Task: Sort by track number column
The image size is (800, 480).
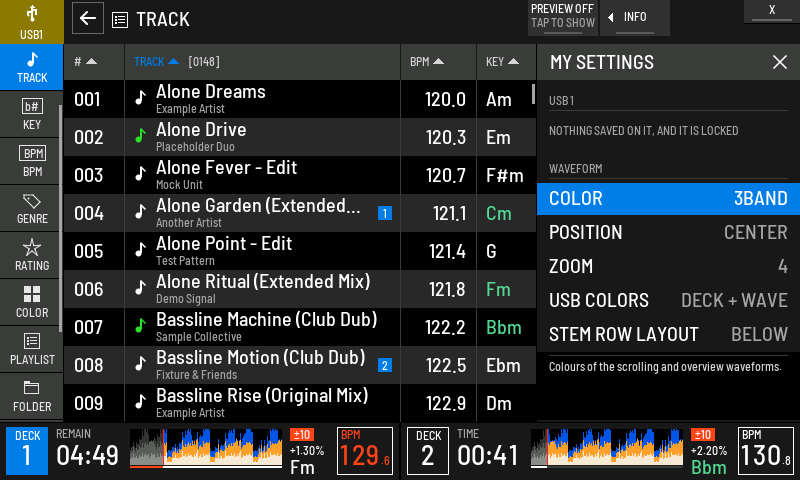Action: pyautogui.click(x=94, y=62)
